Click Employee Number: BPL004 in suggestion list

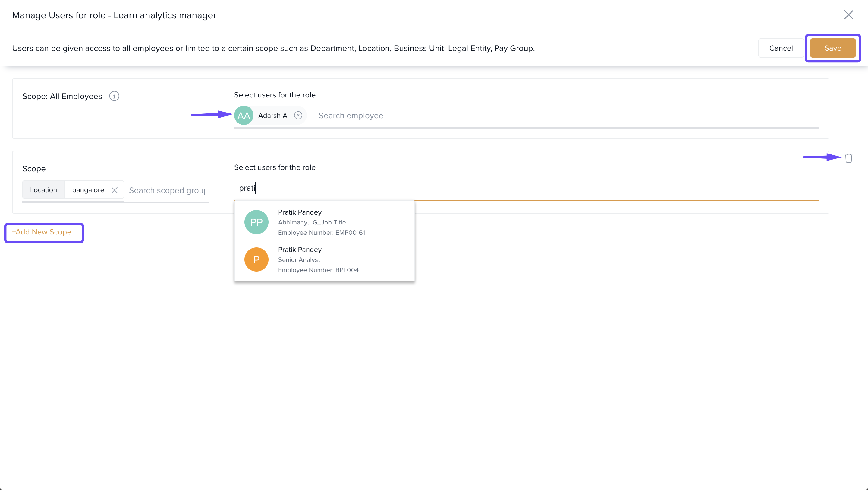[318, 270]
